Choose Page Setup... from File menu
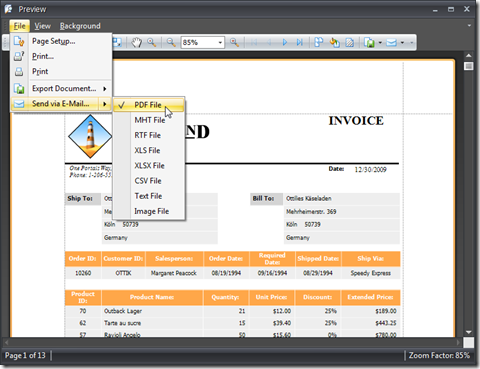 pyautogui.click(x=61, y=41)
